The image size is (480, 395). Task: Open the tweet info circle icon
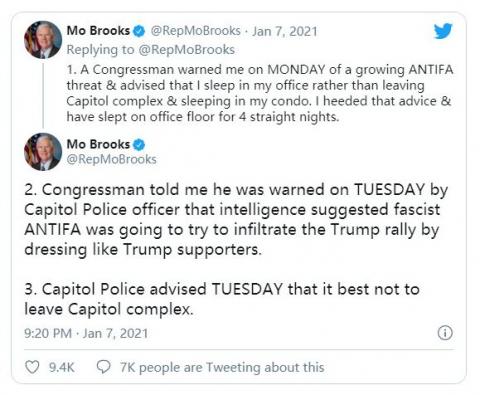(445, 333)
